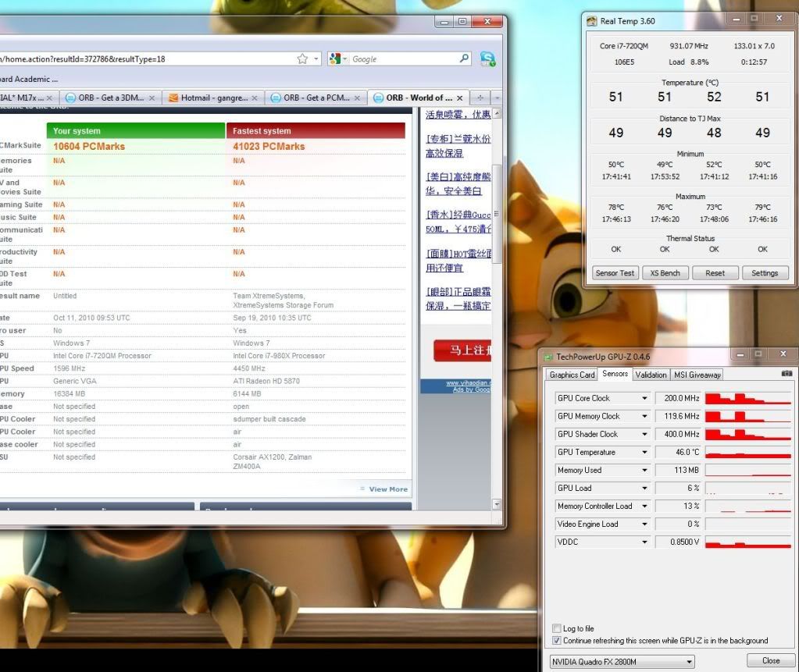Click the GPU Core Clock red graph
This screenshot has width=799, height=672.
click(748, 398)
